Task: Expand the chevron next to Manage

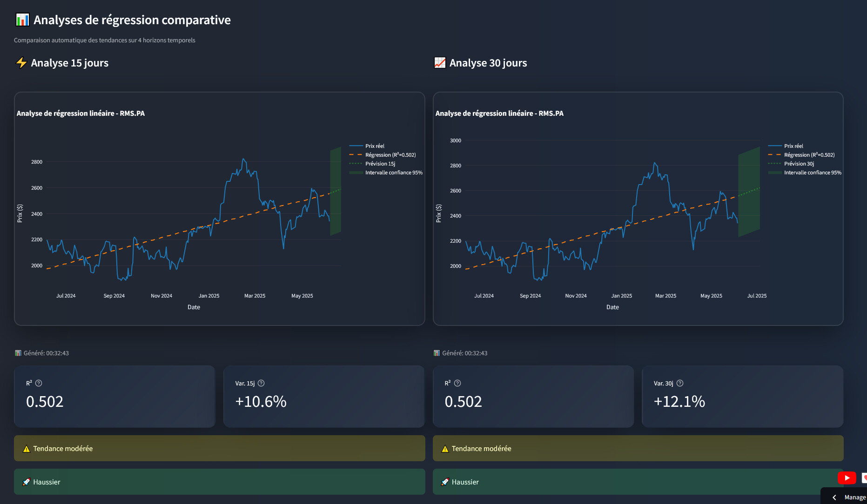Action: point(834,497)
